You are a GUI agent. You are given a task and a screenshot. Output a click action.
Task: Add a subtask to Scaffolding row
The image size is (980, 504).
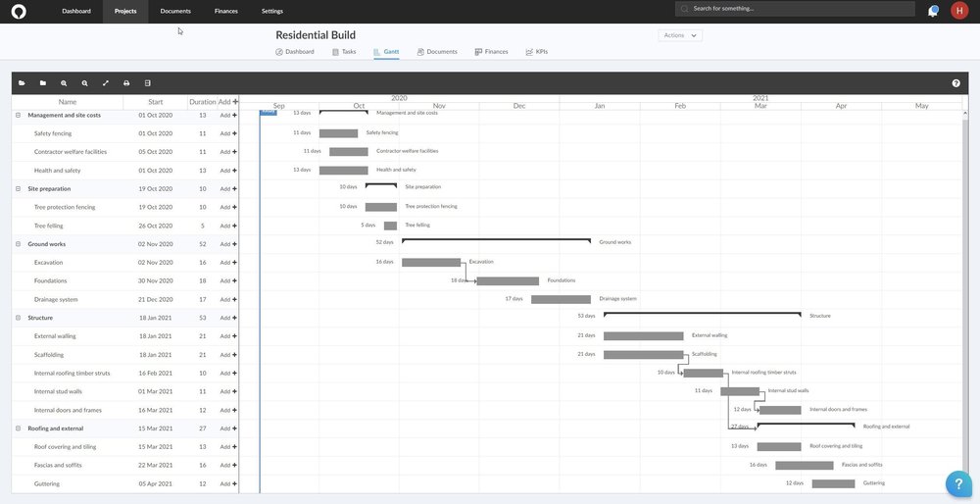(x=228, y=355)
